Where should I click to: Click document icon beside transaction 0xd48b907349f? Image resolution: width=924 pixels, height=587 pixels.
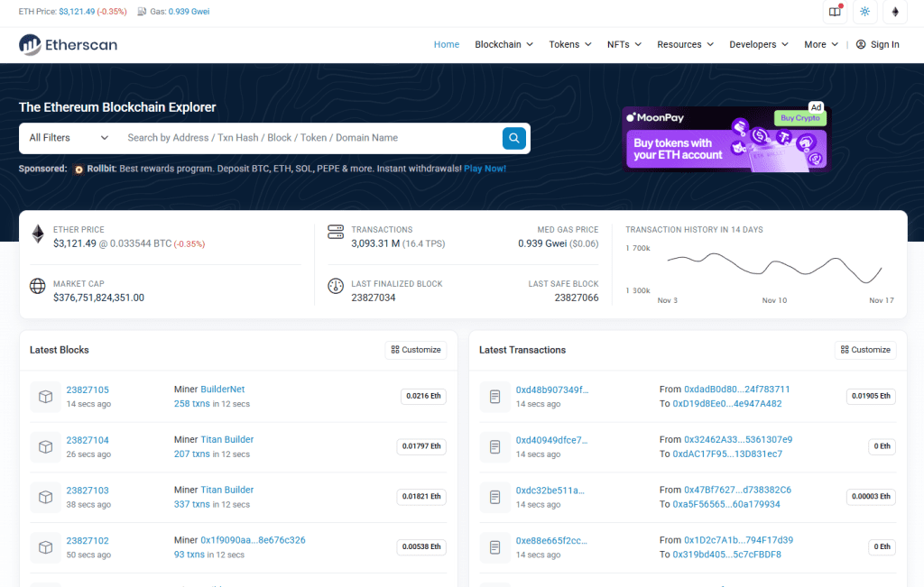(494, 397)
